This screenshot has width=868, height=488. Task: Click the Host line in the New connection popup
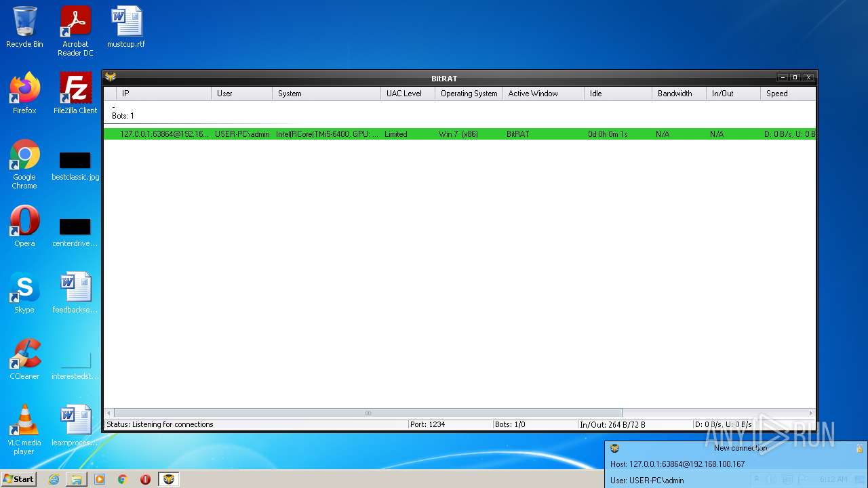(x=677, y=464)
